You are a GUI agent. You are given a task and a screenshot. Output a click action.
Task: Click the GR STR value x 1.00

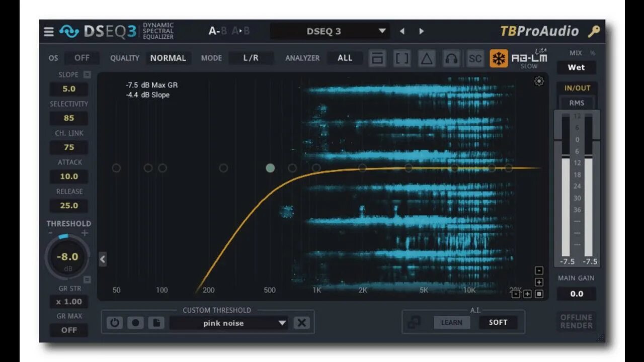pyautogui.click(x=69, y=302)
